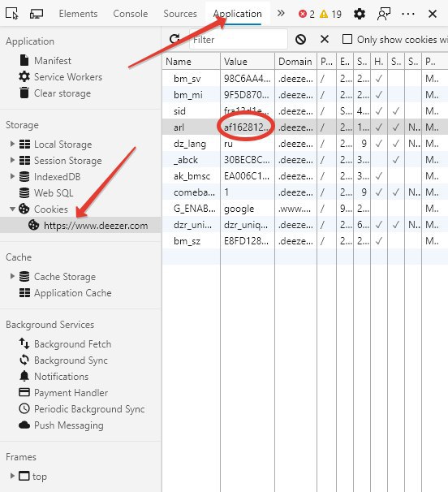Select the inspect element picker icon
Viewport: 448px width, 492px height.
tap(12, 14)
